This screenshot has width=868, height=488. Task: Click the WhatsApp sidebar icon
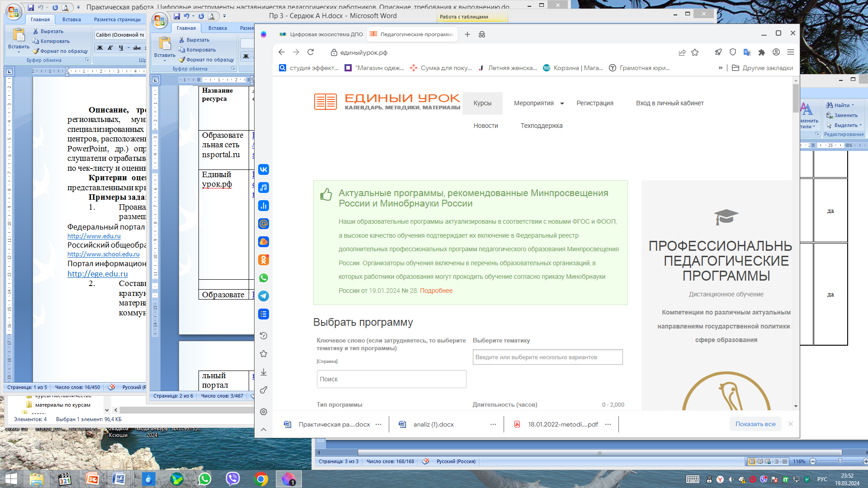click(264, 278)
